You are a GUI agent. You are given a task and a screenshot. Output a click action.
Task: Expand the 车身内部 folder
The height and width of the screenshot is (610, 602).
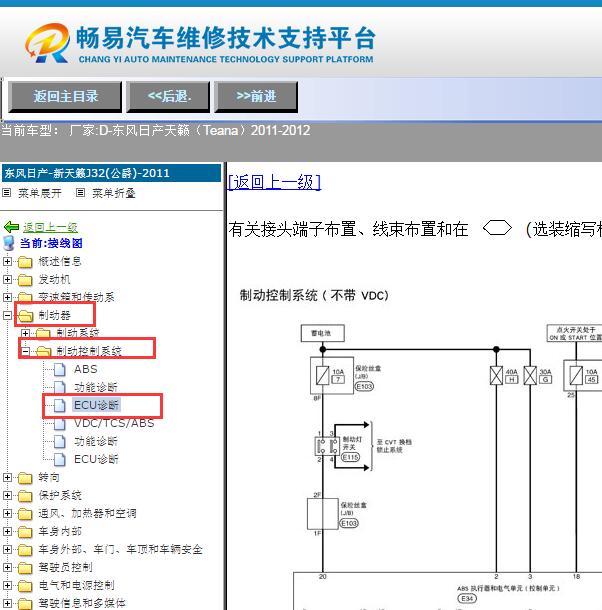(x=7, y=531)
